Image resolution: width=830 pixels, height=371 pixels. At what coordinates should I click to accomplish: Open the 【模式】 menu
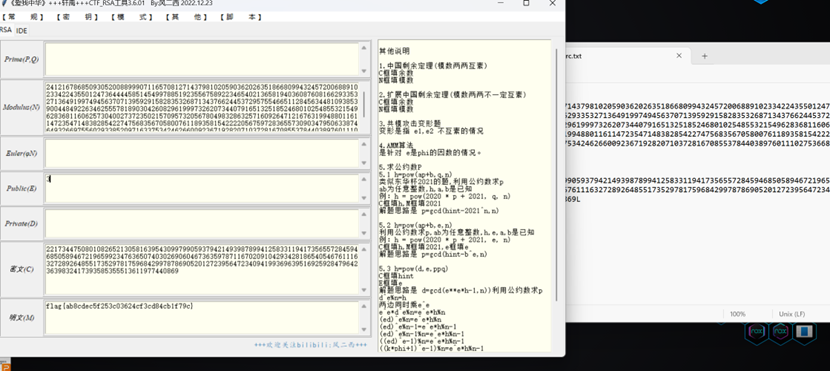131,17
